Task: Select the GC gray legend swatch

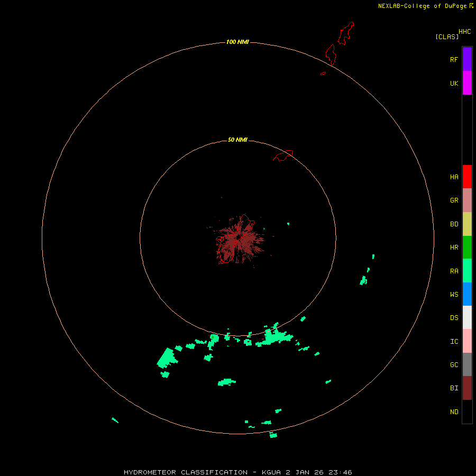Action: (467, 364)
